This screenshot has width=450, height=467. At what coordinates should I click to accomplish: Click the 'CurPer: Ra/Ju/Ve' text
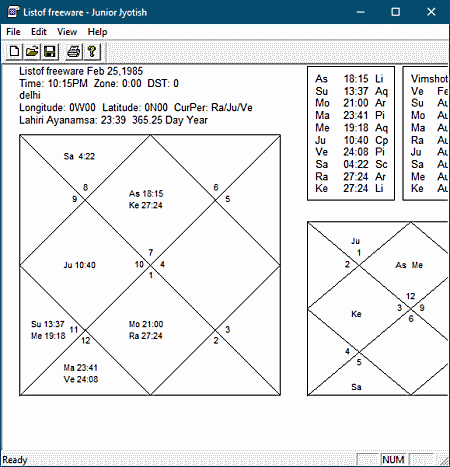point(213,108)
